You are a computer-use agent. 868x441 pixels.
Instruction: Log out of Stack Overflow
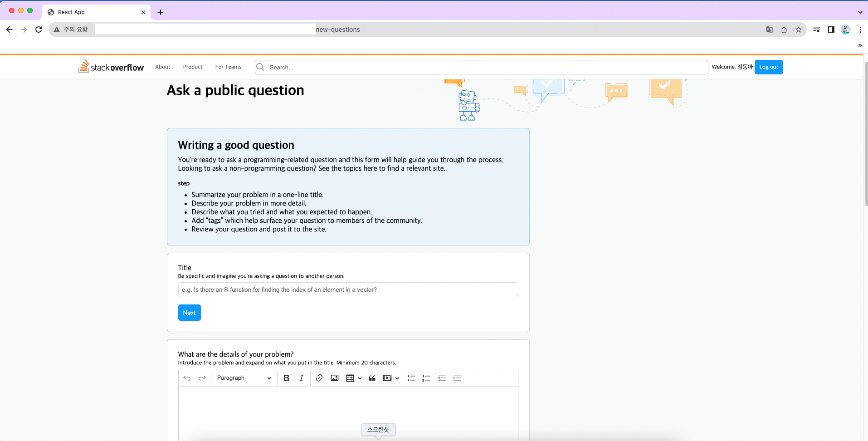coord(768,67)
